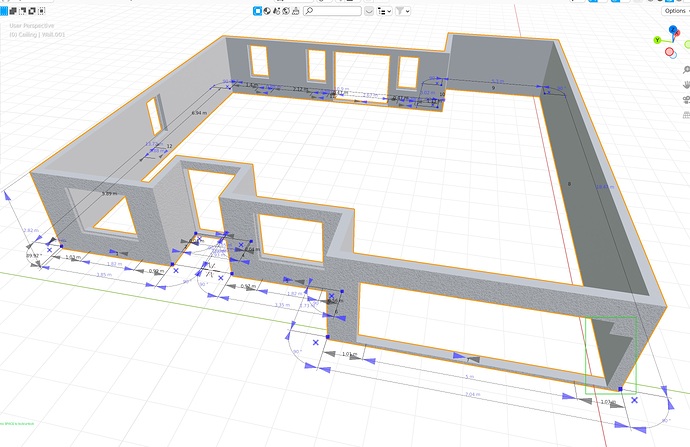Click the header icon between sphere and globe
The image size is (690, 447).
[277, 11]
